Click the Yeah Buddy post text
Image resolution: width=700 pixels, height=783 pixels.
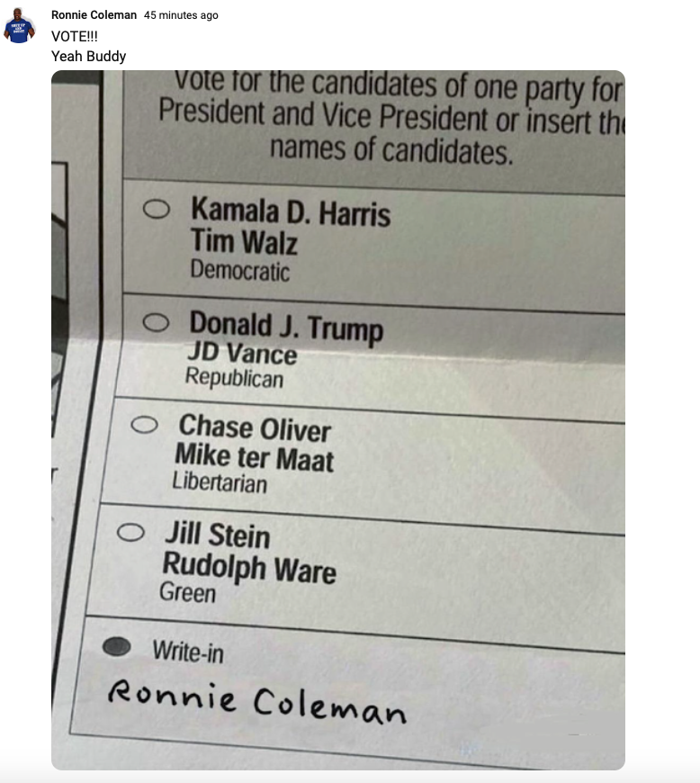(x=88, y=56)
